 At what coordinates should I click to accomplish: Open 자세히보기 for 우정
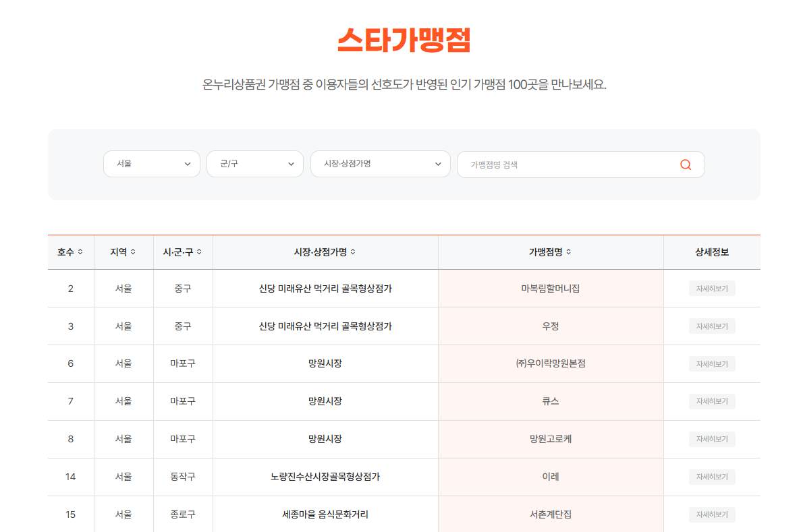(712, 326)
